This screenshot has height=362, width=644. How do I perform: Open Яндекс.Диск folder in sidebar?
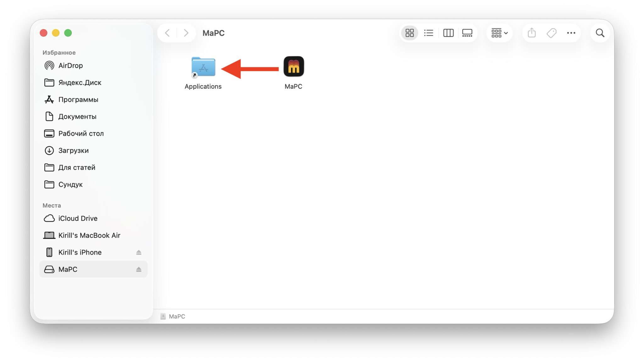(93, 82)
